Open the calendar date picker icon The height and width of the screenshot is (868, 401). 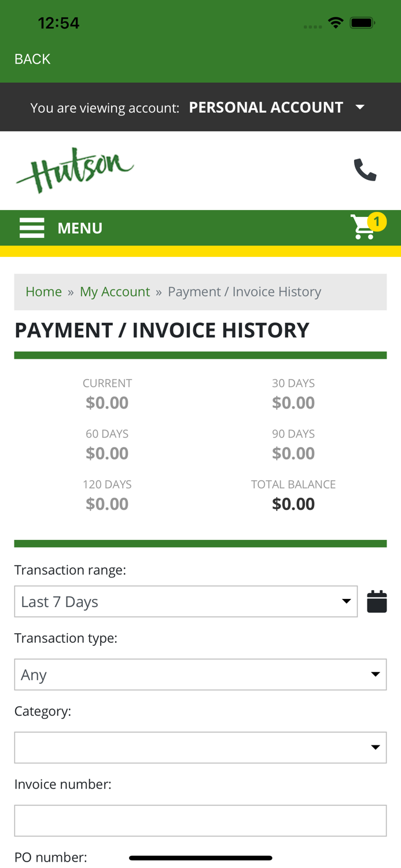[x=377, y=601]
